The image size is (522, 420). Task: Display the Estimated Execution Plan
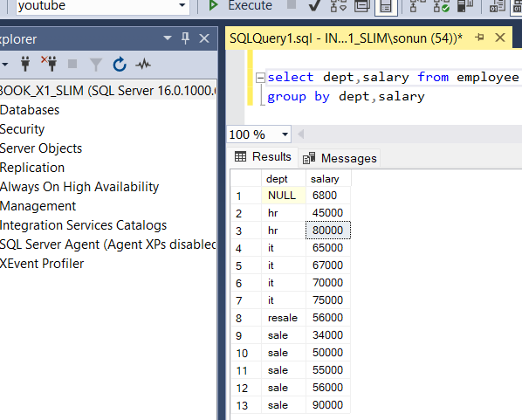[338, 5]
